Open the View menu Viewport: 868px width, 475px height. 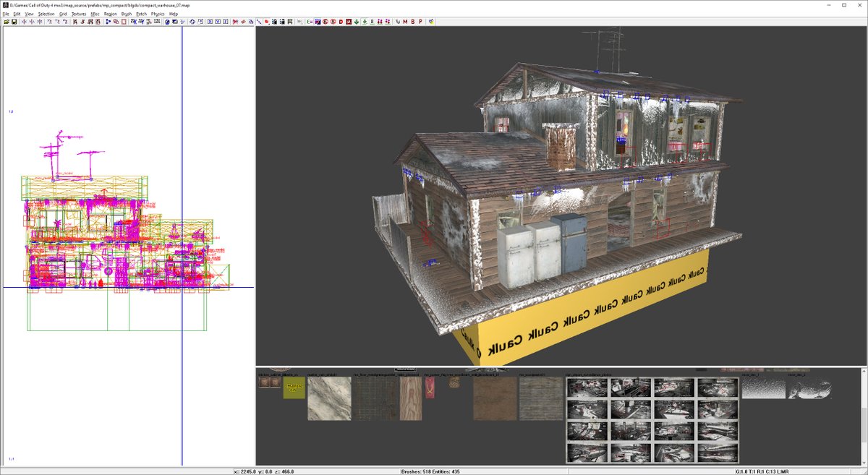point(29,14)
